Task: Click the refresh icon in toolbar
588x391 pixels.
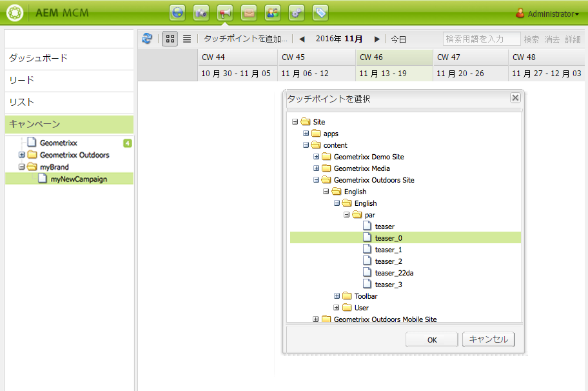Action: click(x=147, y=38)
